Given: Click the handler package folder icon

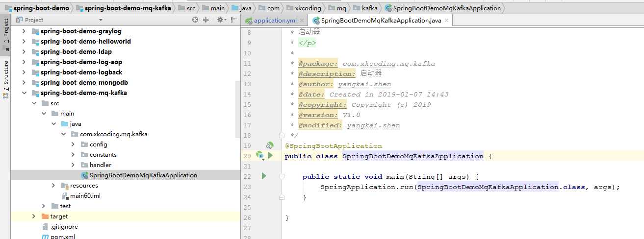Looking at the screenshot, I should click(x=84, y=165).
